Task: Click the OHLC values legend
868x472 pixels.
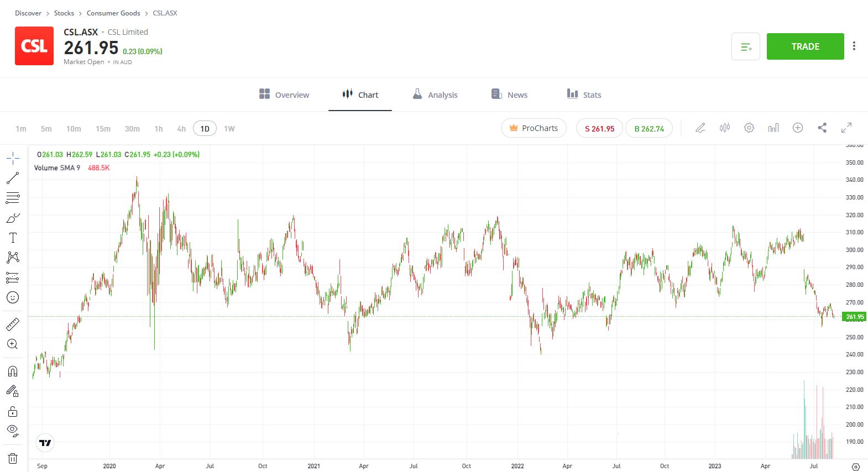Action: point(118,155)
